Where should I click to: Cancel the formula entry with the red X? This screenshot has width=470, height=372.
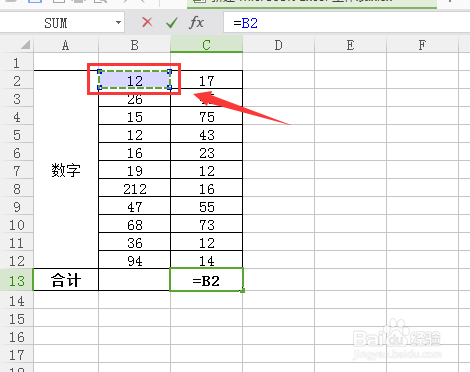click(x=147, y=23)
